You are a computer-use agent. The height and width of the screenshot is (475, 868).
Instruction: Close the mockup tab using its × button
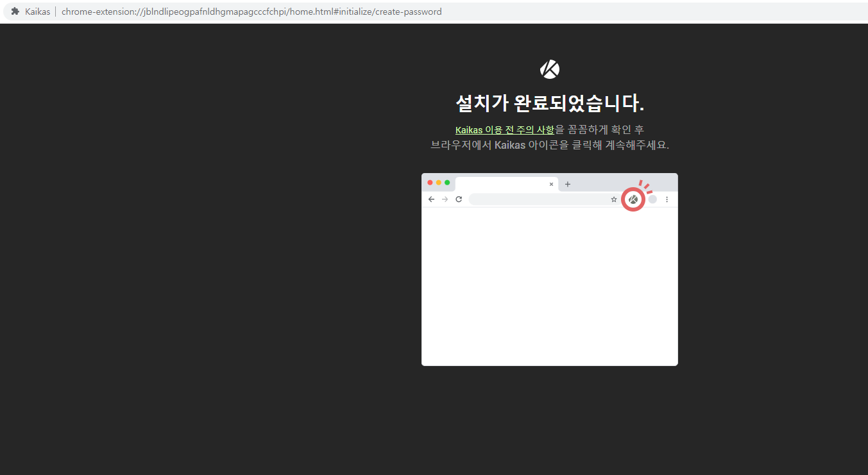coord(551,184)
